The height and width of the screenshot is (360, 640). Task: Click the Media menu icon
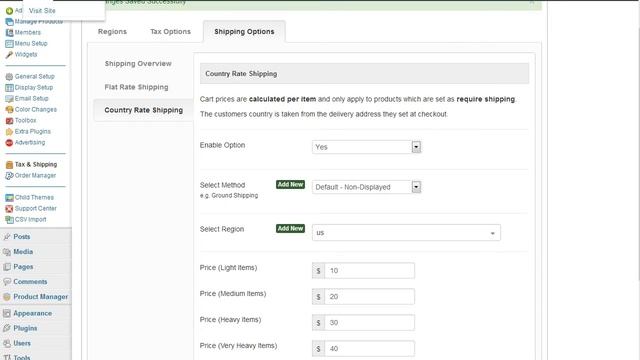pos(7,252)
